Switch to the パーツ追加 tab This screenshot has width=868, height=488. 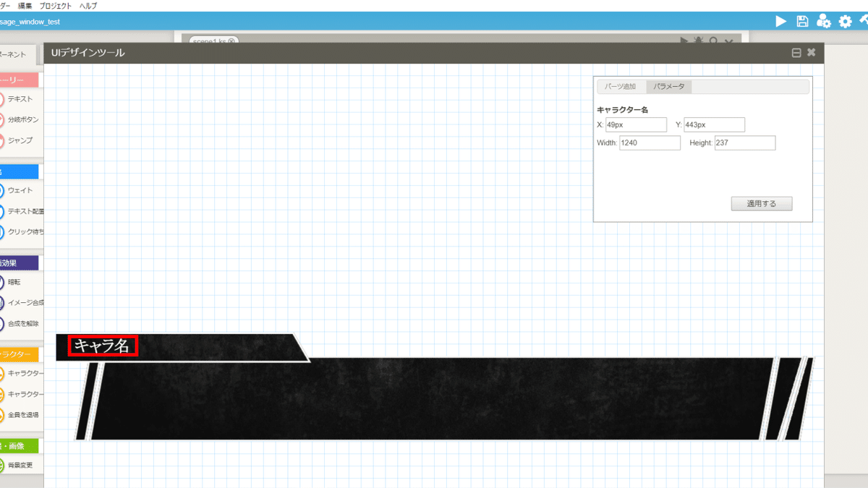click(621, 87)
